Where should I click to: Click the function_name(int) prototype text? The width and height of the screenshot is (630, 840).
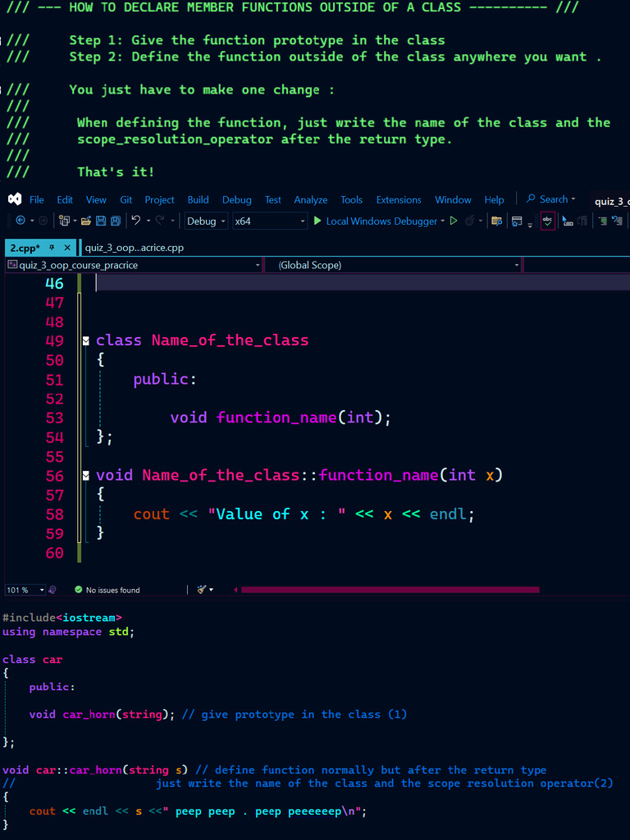[x=304, y=418]
